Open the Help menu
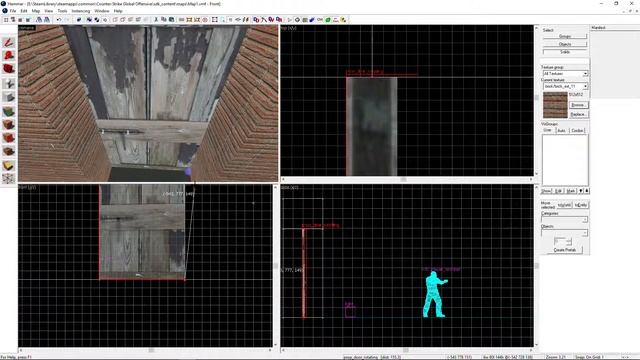 tap(118, 11)
